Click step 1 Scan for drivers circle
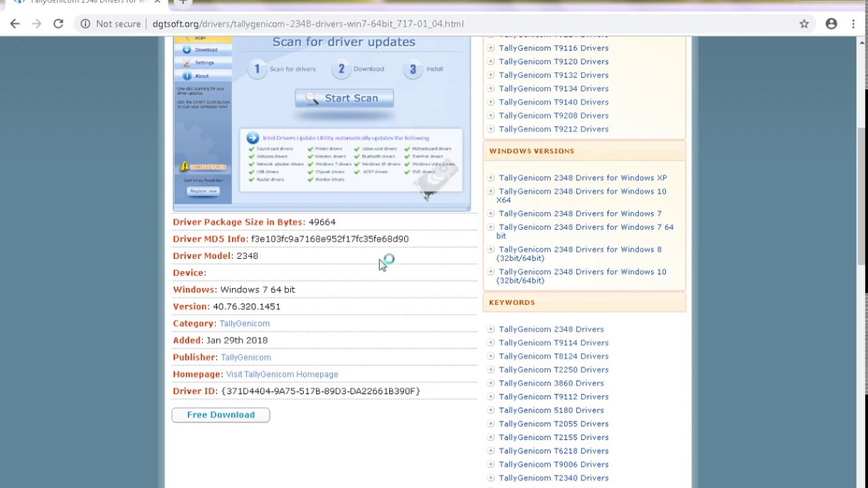This screenshot has height=488, width=868. 257,68
